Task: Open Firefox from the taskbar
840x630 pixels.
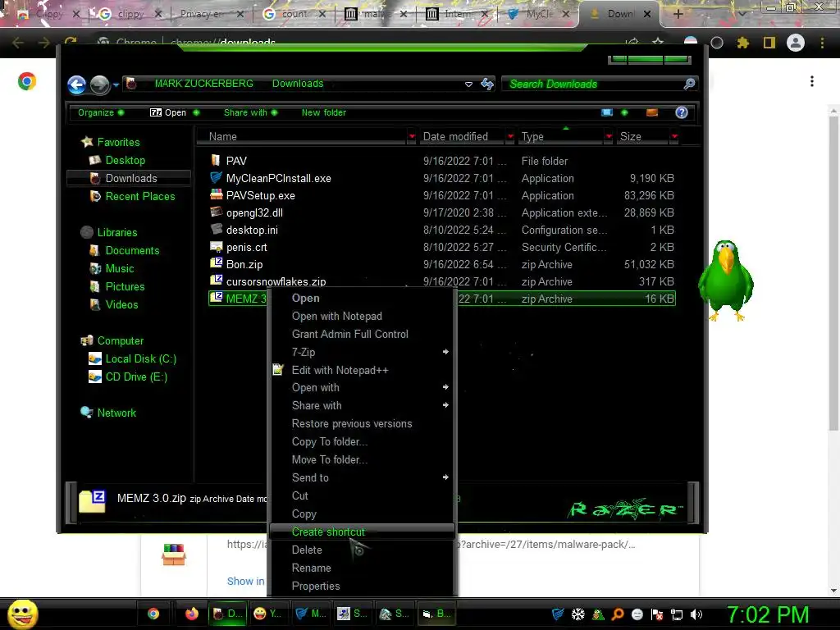Action: [191, 614]
